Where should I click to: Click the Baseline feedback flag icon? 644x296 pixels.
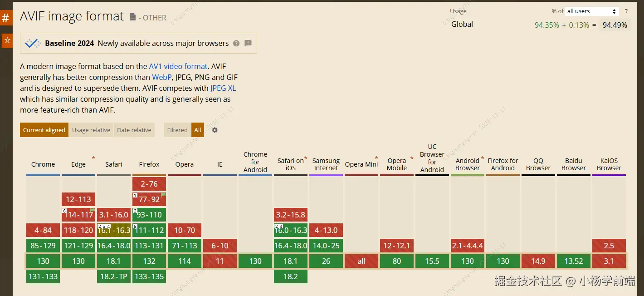tap(248, 43)
